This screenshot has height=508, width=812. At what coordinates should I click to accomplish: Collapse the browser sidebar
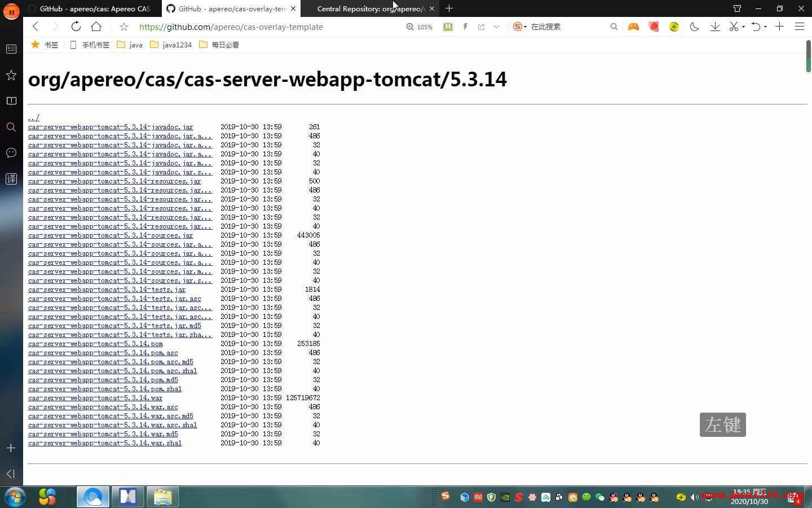click(x=11, y=474)
